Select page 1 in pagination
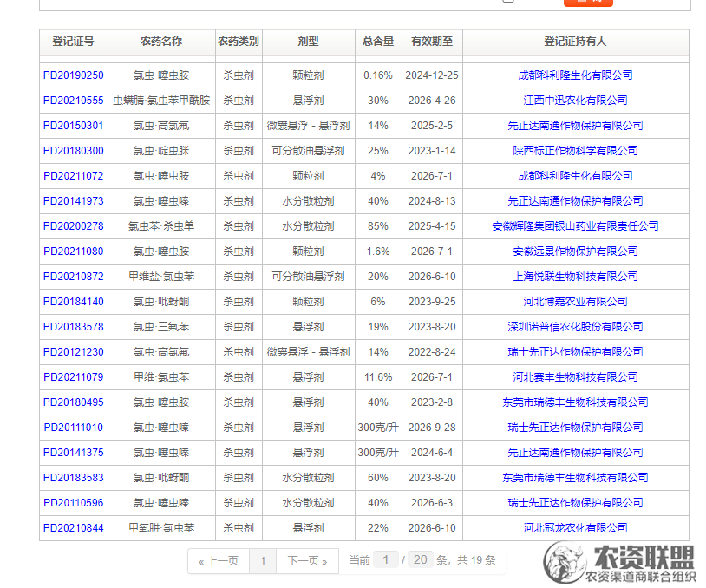 coord(263,561)
